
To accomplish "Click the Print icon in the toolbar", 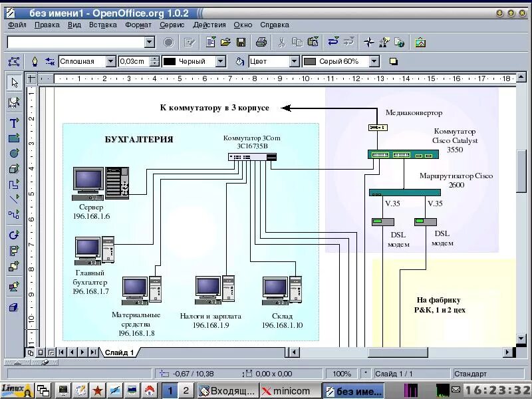I will [261, 42].
